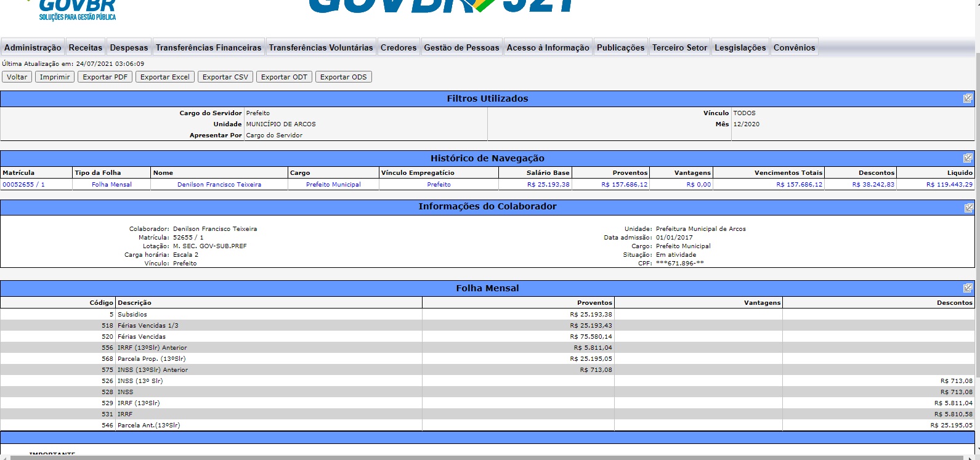Select Data admissão value 01/01/2017
Screen dimensions: 980x460
674,237
